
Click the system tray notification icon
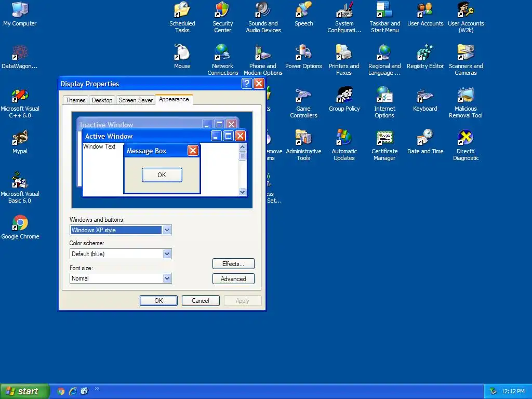[x=494, y=391]
